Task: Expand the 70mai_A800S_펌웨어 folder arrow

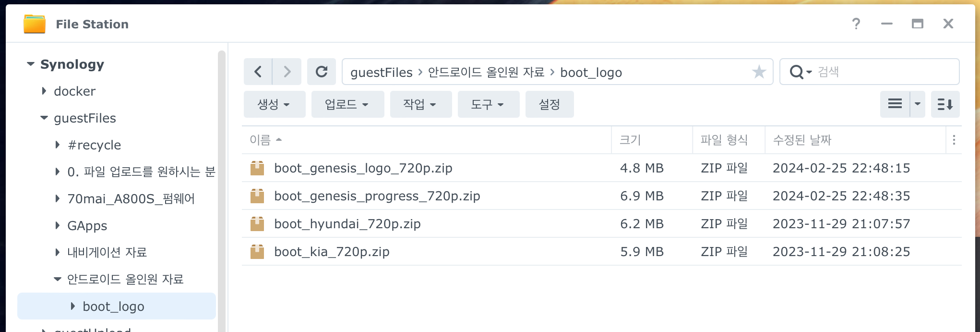Action: [x=58, y=198]
